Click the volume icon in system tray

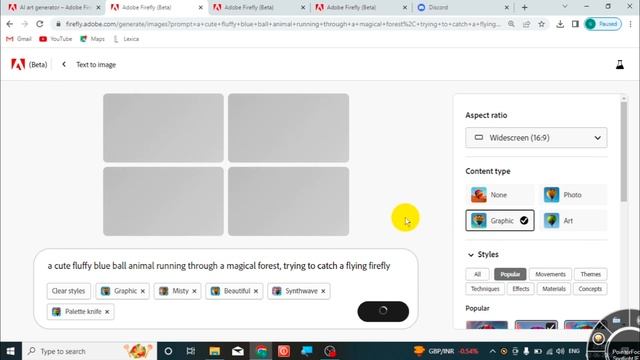pos(560,351)
